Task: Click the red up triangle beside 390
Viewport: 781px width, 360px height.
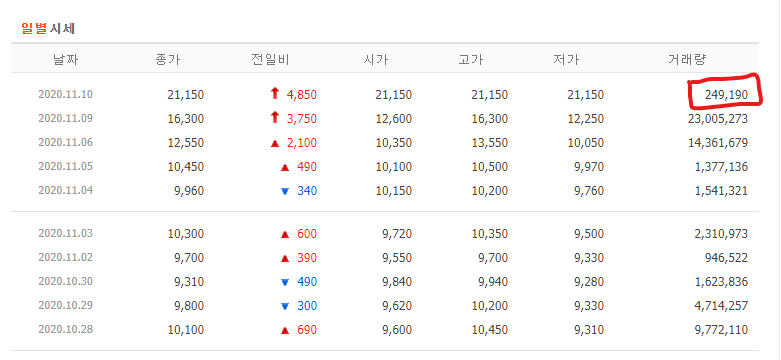Action: [285, 258]
